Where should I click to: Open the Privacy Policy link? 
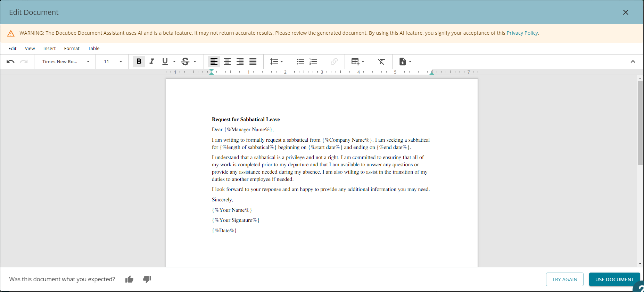[522, 33]
